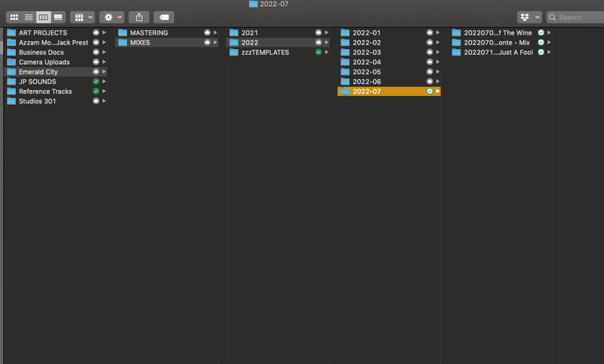Click the folder icon next to 2022-05
Image resolution: width=604 pixels, height=364 pixels.
point(345,72)
